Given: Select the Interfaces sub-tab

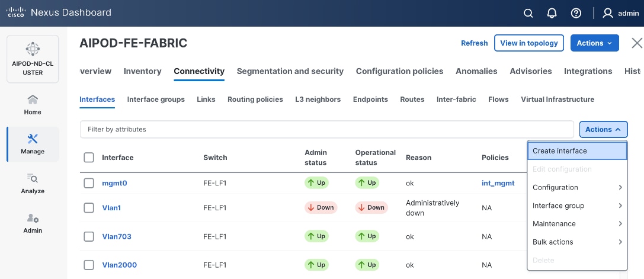Looking at the screenshot, I should point(97,100).
